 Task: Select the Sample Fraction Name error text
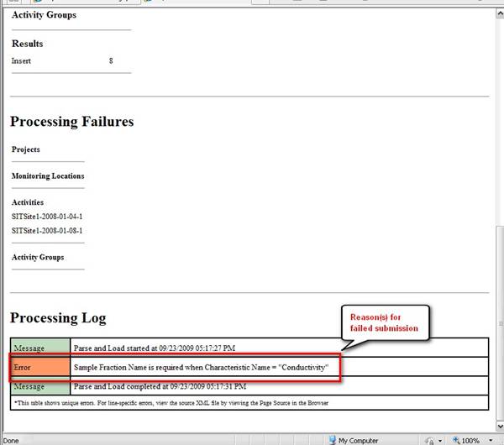click(200, 368)
